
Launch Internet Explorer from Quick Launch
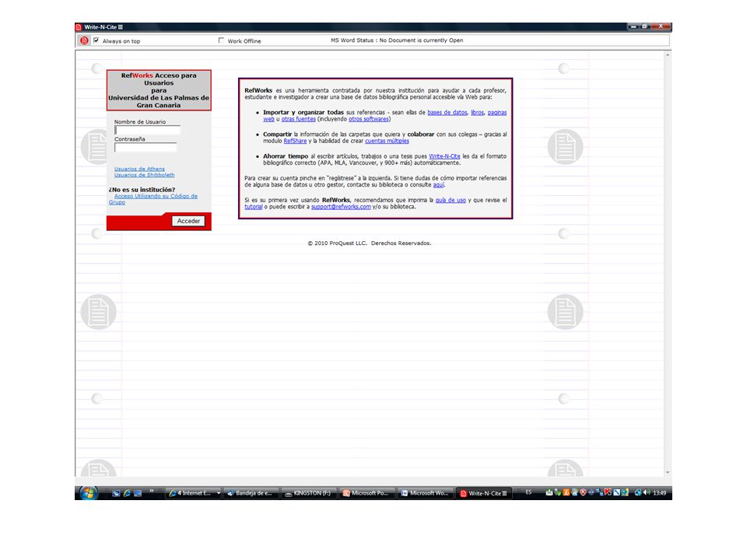[127, 493]
